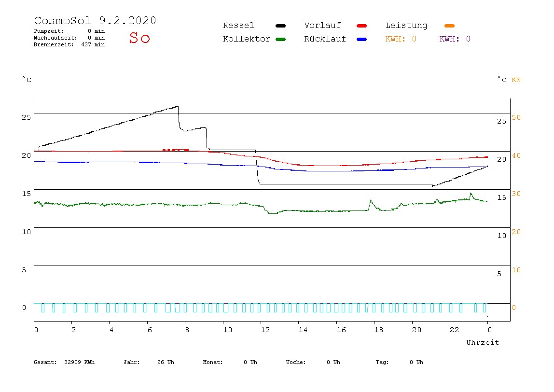Click the 'Tag:' label
The width and height of the screenshot is (554, 392).
[x=382, y=362]
